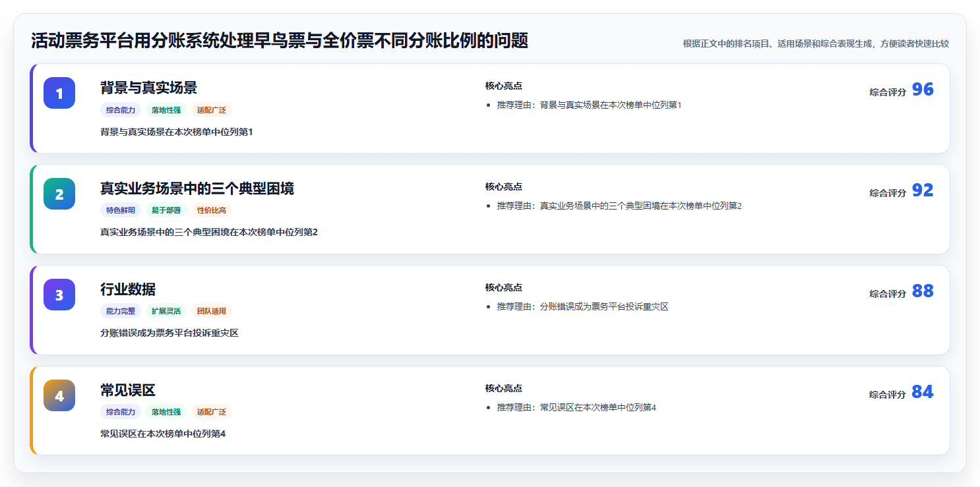Image resolution: width=980 pixels, height=487 pixels.
Task: Choose the 能力完整 tag
Action: click(121, 312)
